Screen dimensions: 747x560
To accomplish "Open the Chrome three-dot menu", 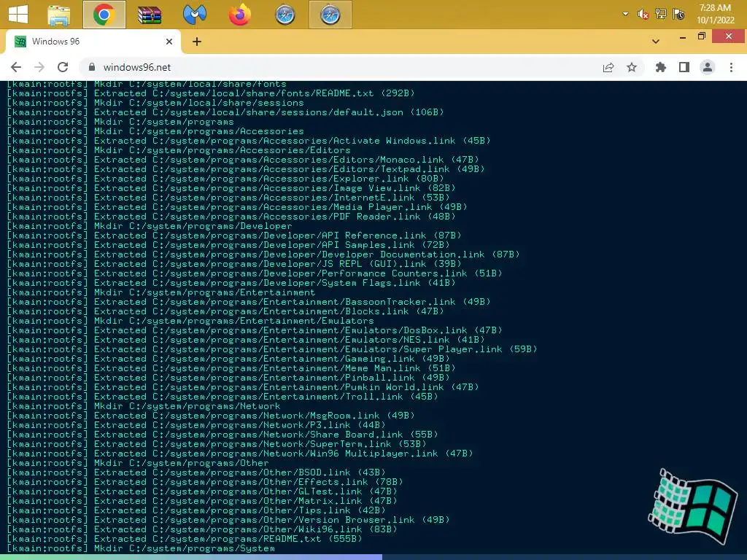I will coord(731,67).
